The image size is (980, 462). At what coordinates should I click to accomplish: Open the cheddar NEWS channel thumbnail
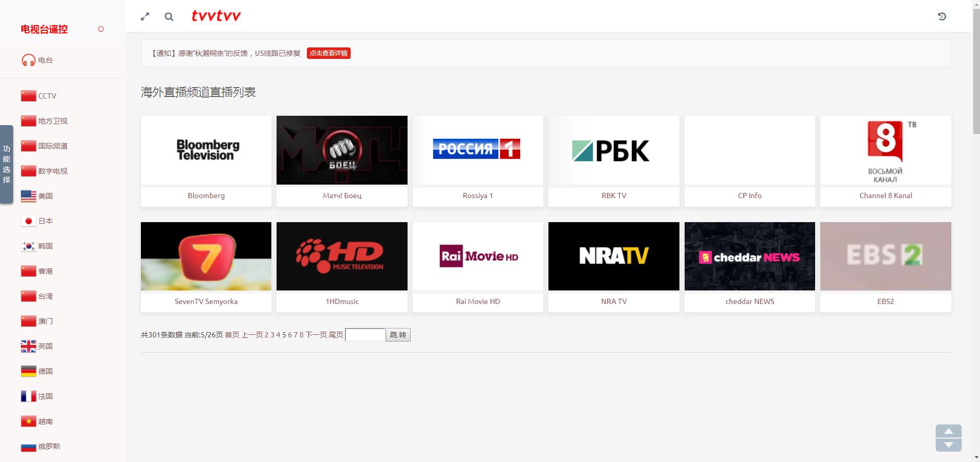[750, 256]
